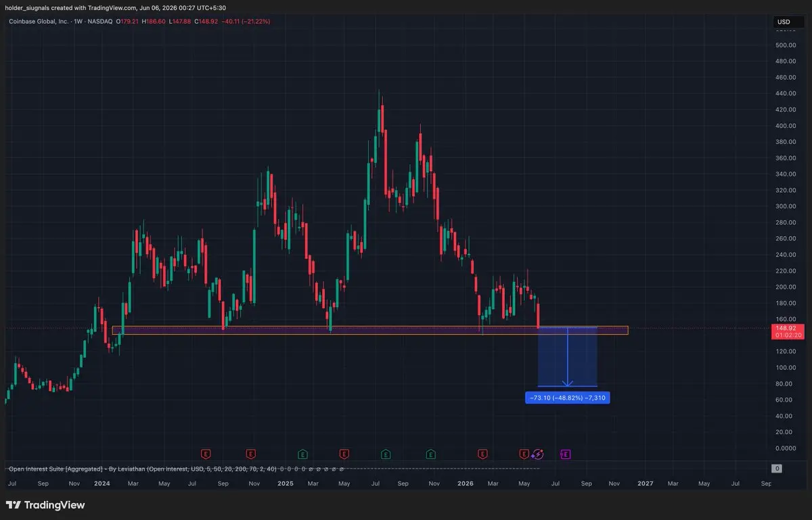Click the 120.00 price axis label

coord(786,352)
